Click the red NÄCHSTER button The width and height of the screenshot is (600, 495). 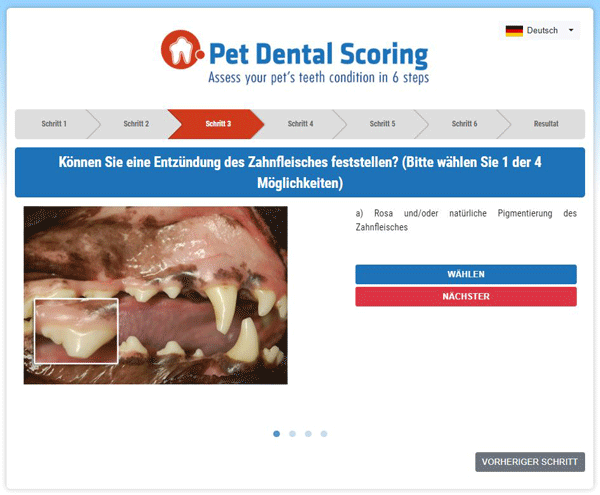466,296
